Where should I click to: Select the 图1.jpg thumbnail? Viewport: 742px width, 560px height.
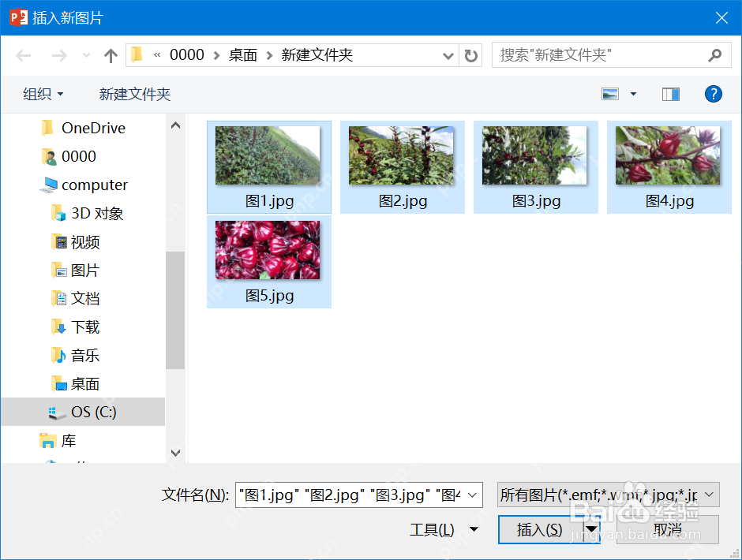(x=268, y=155)
